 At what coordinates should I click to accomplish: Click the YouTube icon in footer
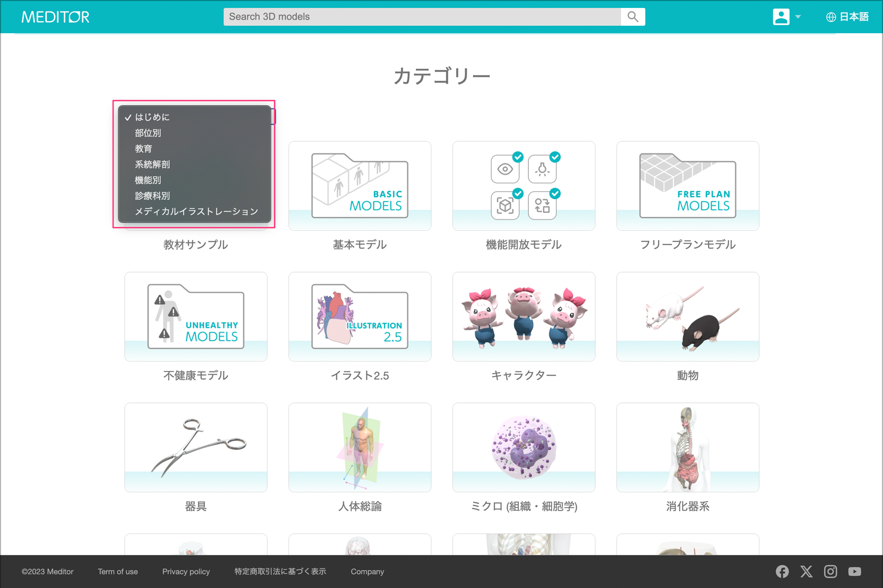pyautogui.click(x=855, y=571)
